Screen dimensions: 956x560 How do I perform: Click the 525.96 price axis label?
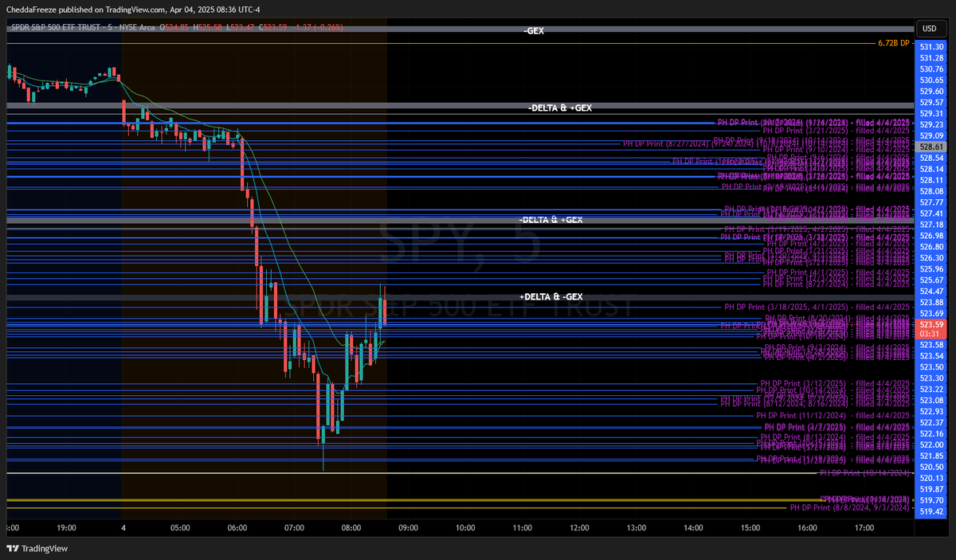[x=931, y=269]
